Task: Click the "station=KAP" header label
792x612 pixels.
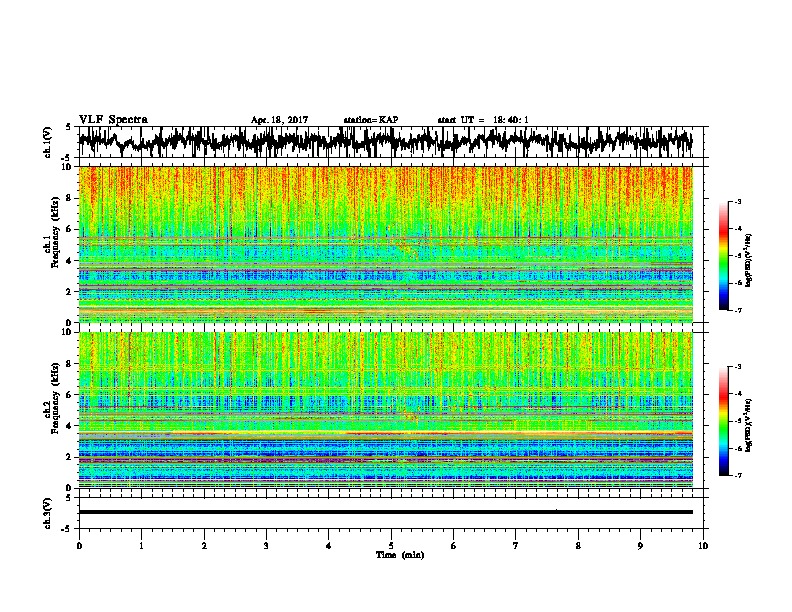Action: pyautogui.click(x=371, y=120)
